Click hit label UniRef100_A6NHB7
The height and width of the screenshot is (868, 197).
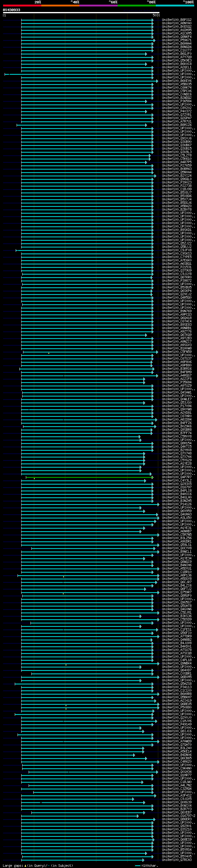coord(176,531)
